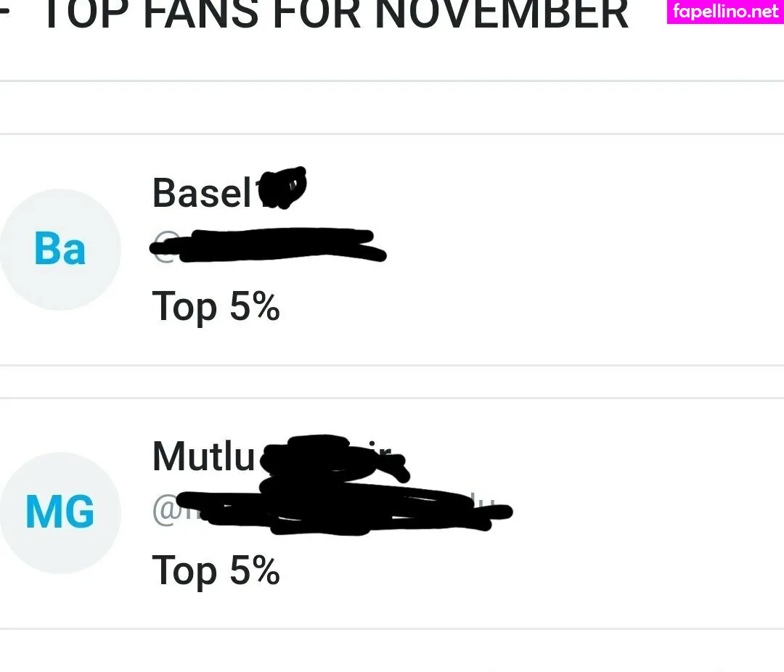This screenshot has height=672, width=784.
Task: Click the @ symbol in Mutlu's handle
Action: coord(163,510)
